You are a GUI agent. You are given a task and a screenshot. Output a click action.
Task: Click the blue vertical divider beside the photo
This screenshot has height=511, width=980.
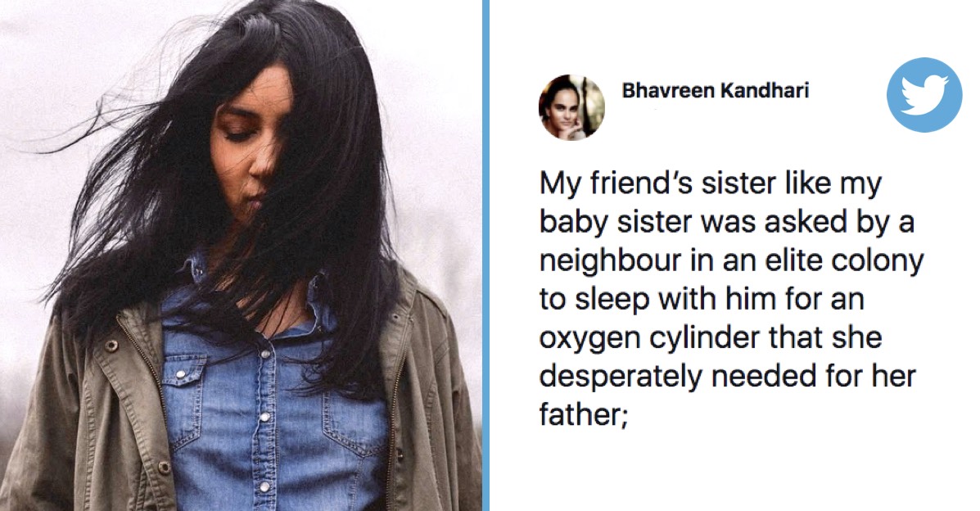tap(485, 255)
